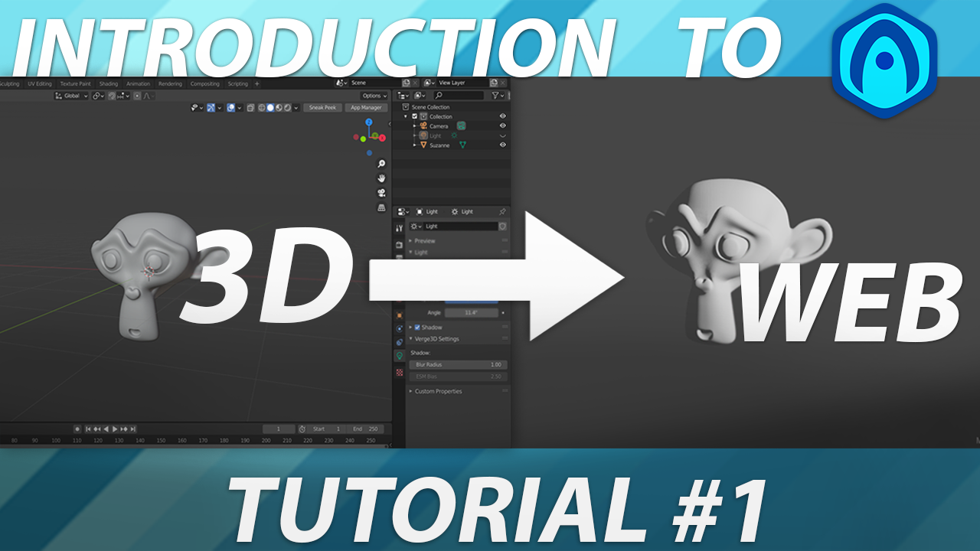980x551 pixels.
Task: Switch perspective/orthographic grid icon
Action: 381,207
